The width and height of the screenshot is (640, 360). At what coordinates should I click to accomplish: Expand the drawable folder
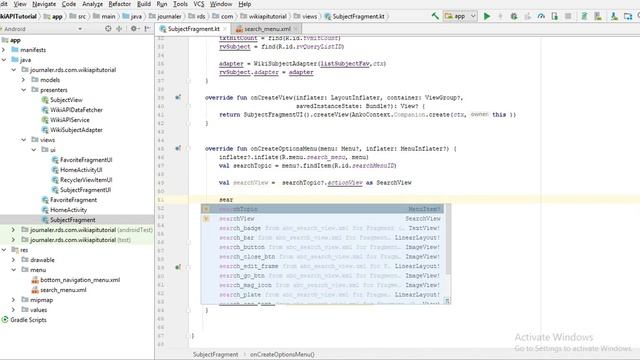14,260
